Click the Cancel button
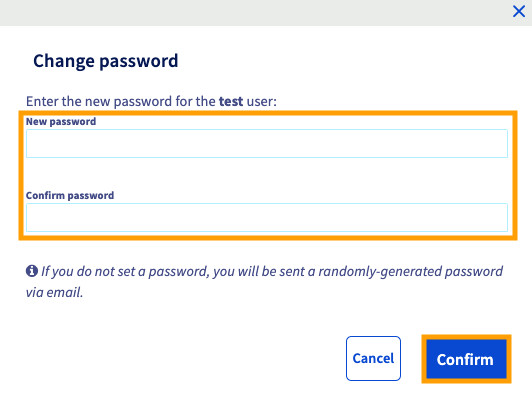The height and width of the screenshot is (398, 532). (x=373, y=358)
